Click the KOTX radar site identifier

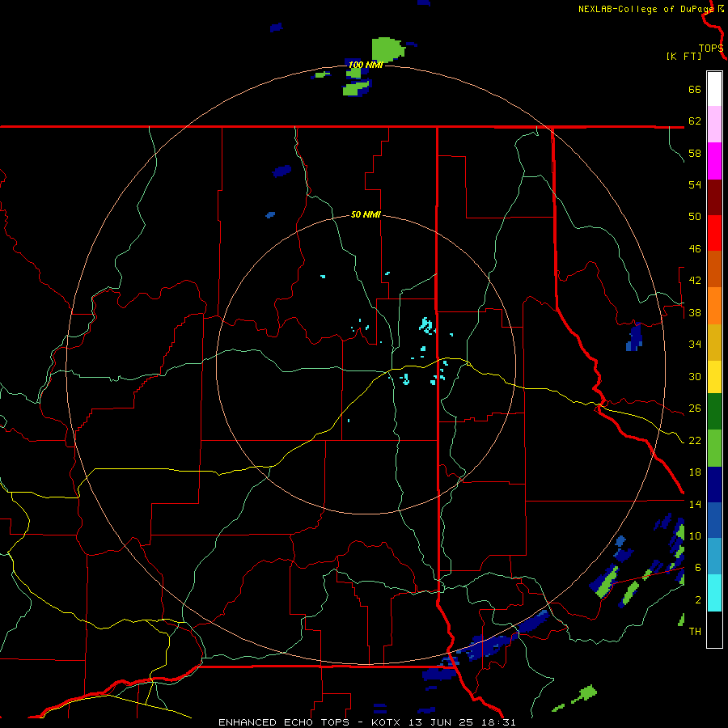[x=387, y=722]
